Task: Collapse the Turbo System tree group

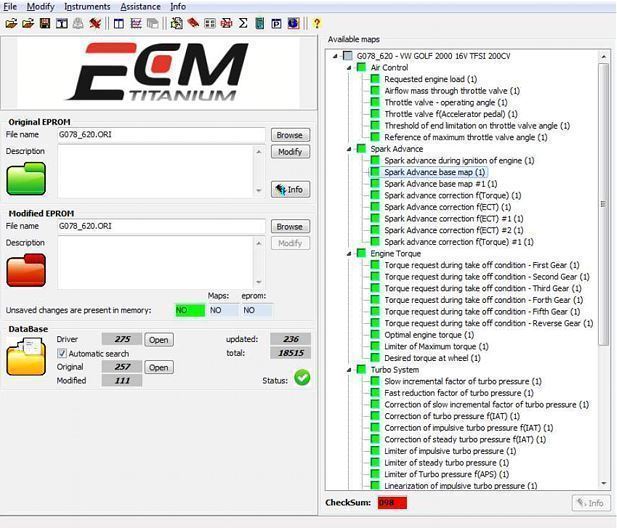Action: pos(347,370)
